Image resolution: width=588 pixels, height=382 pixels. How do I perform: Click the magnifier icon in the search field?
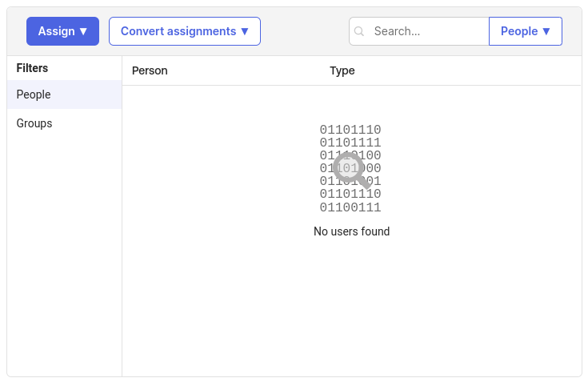[x=359, y=32]
